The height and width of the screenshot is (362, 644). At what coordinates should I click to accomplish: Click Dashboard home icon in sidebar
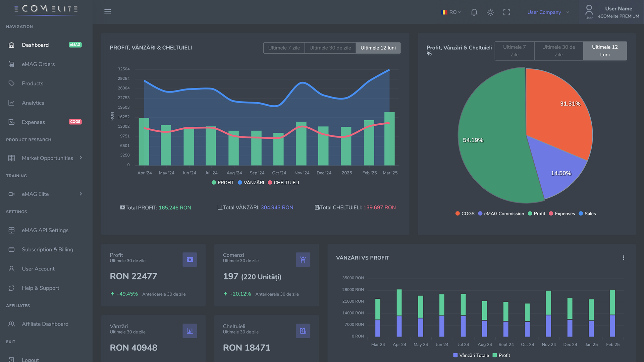coord(11,45)
